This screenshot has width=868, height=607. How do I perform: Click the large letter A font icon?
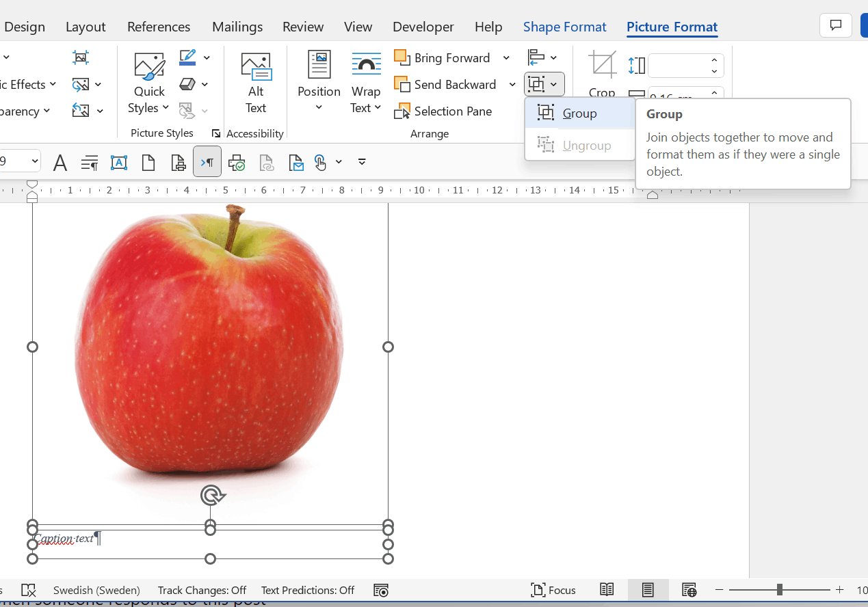tap(60, 163)
